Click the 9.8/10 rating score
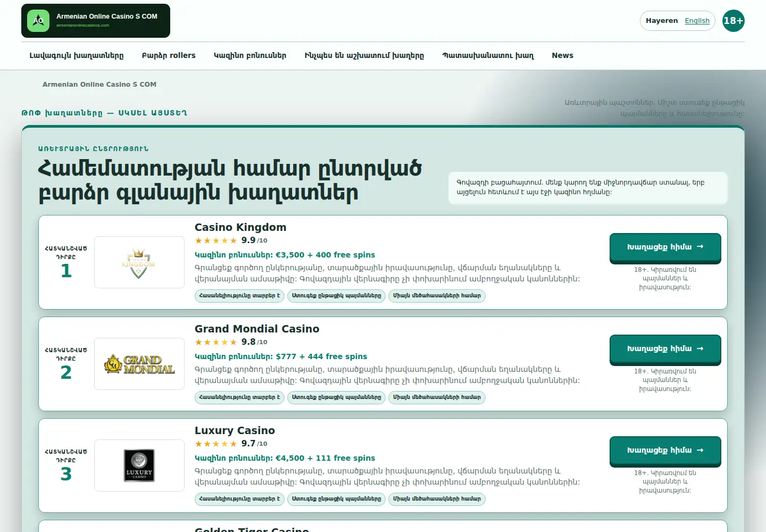Screen dimensions: 766x532 click(x=254, y=342)
